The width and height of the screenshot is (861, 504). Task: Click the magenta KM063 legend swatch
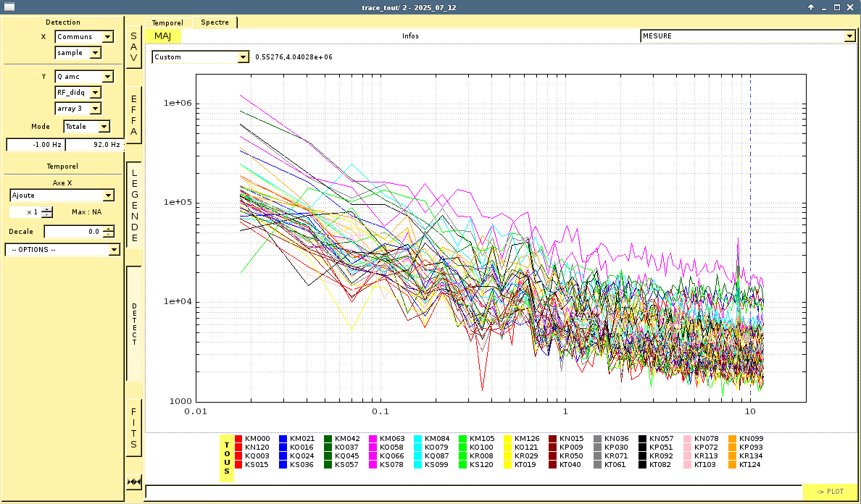(x=374, y=439)
